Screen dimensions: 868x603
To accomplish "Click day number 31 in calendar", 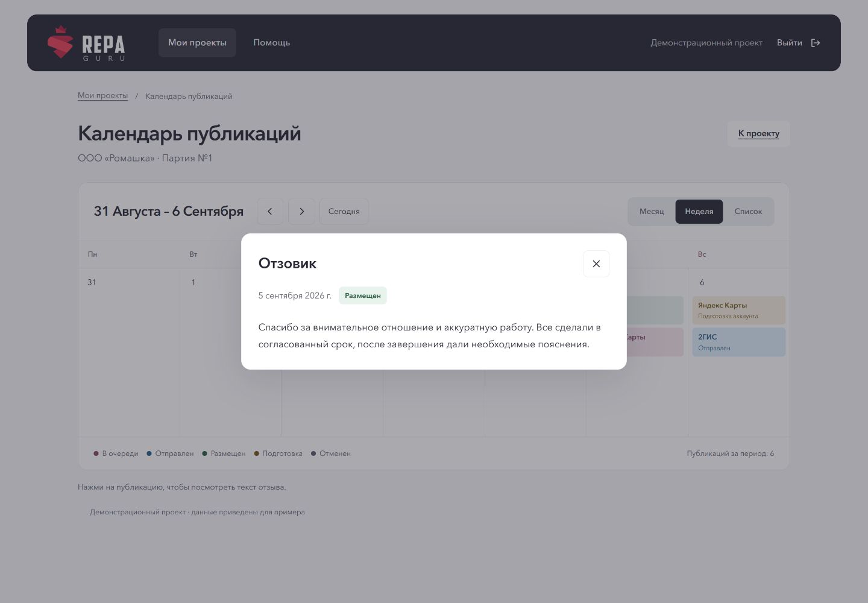I will click(92, 282).
